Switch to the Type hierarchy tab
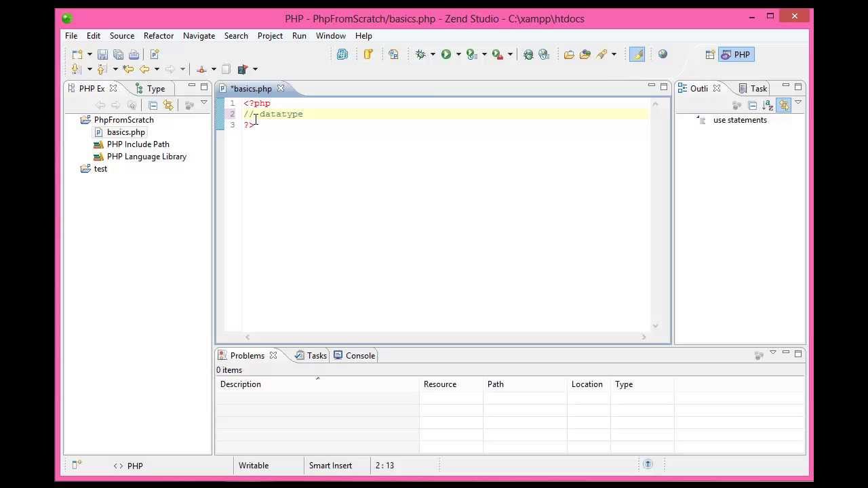The image size is (868, 488). tap(151, 89)
